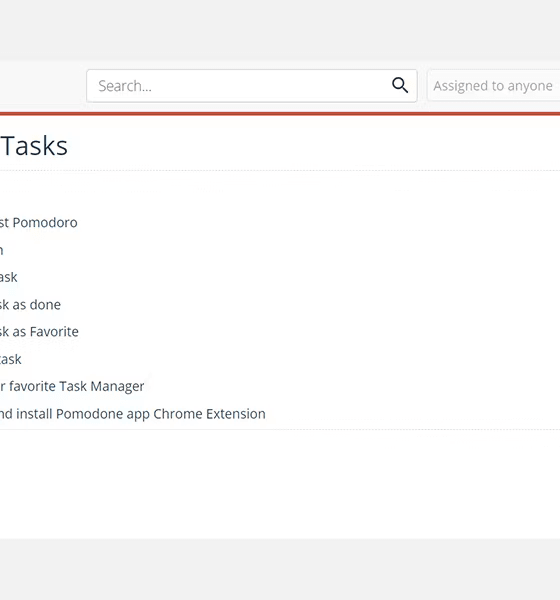
Task: Select the task ending 'sk as done'
Action: point(30,305)
